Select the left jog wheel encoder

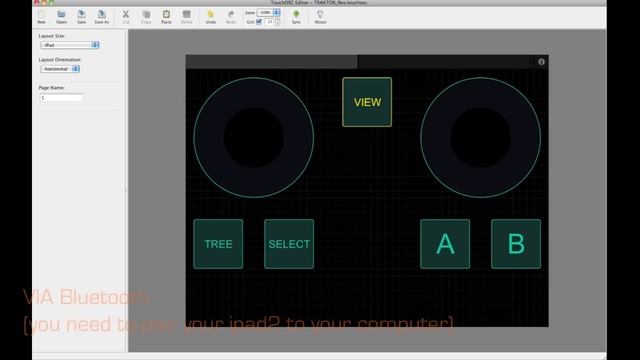(253, 138)
